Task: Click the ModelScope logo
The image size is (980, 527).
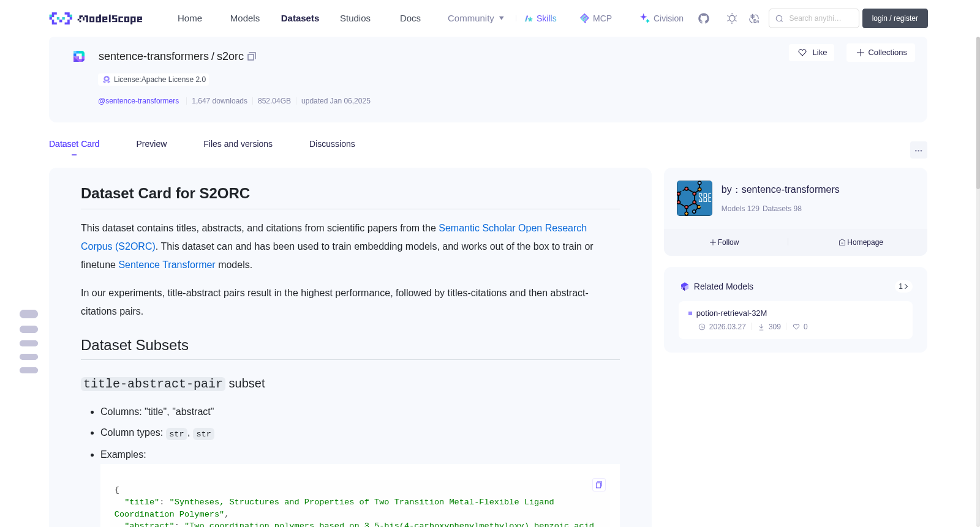Action: pos(96,18)
